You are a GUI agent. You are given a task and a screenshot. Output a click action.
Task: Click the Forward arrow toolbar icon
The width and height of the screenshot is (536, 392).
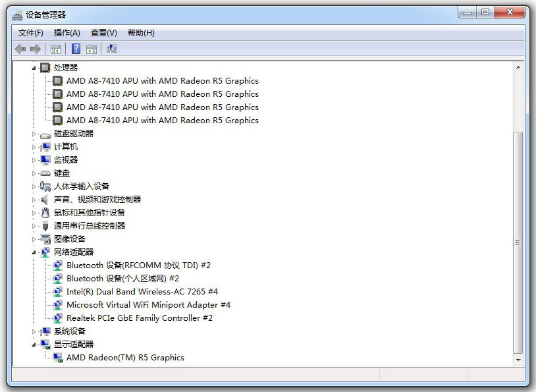(x=36, y=49)
